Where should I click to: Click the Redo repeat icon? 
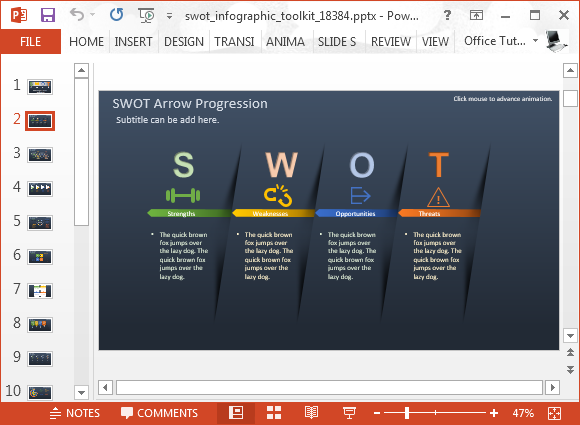pos(117,15)
